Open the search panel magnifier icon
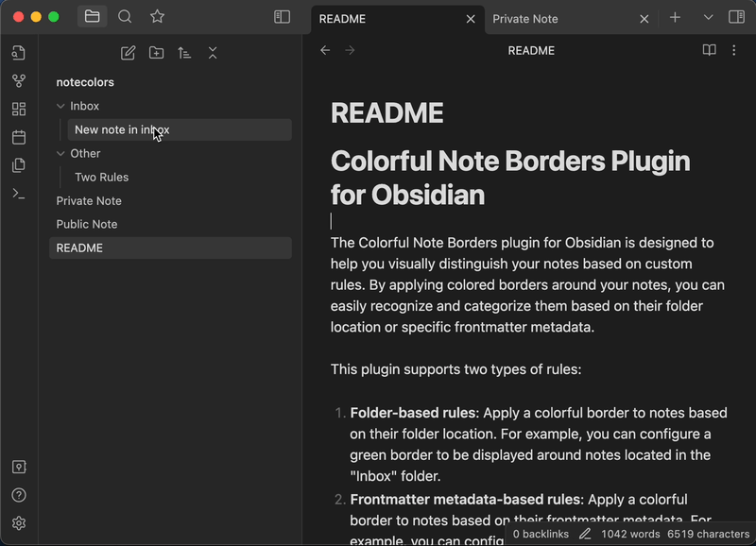The image size is (756, 546). tap(125, 17)
